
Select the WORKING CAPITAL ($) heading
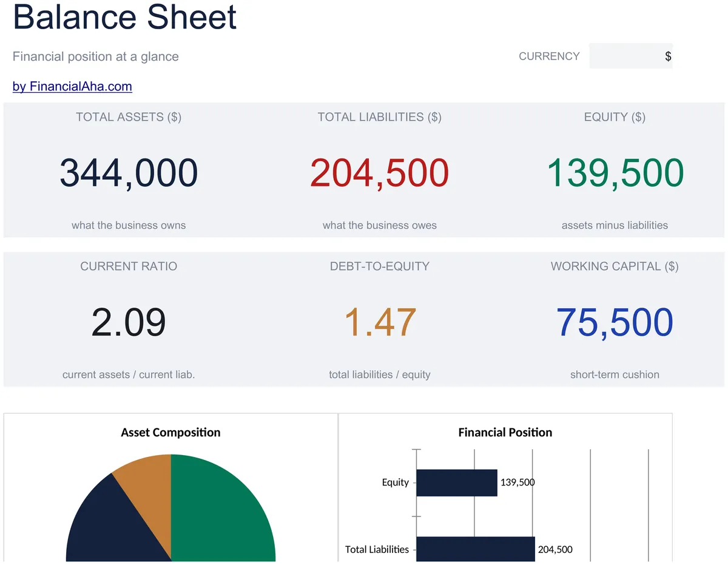click(x=615, y=266)
